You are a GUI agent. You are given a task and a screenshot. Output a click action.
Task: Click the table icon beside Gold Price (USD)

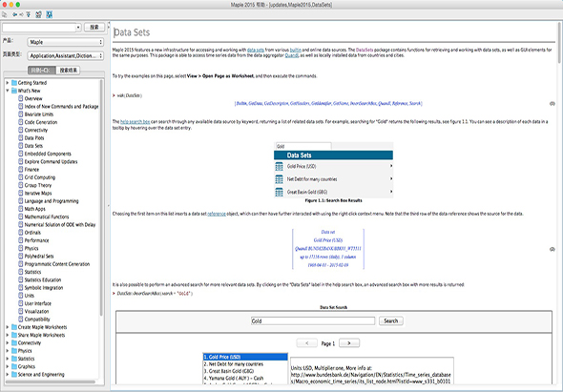(x=279, y=167)
